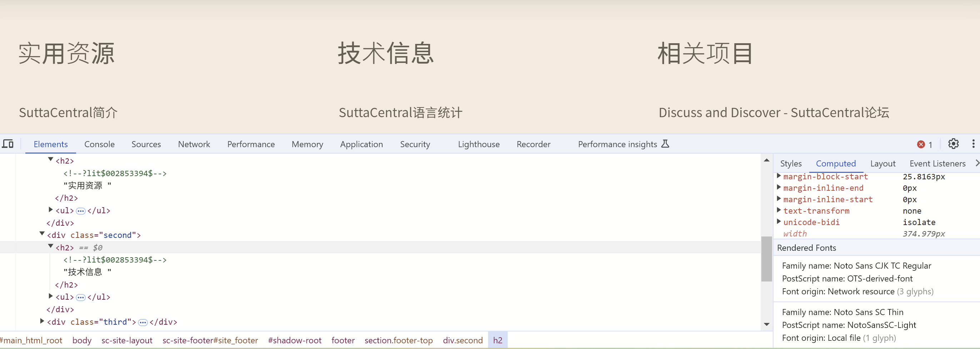Open the SuttaCentral语言统计 link
This screenshot has height=349, width=980.
400,113
